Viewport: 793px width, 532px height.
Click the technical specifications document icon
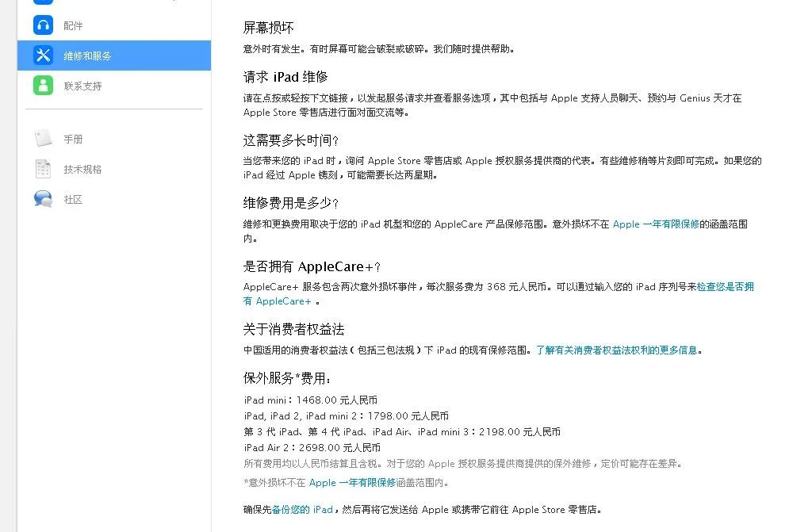(x=45, y=168)
